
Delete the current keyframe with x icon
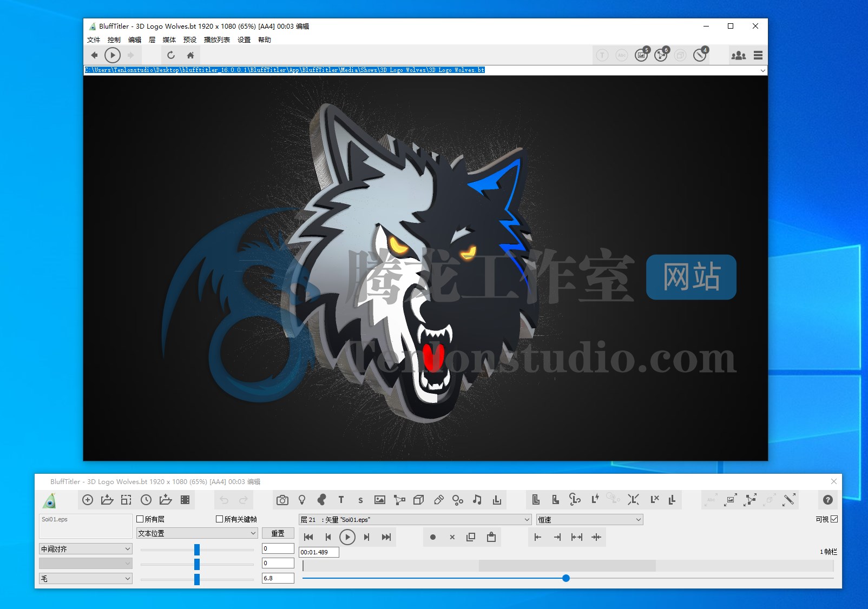(452, 537)
